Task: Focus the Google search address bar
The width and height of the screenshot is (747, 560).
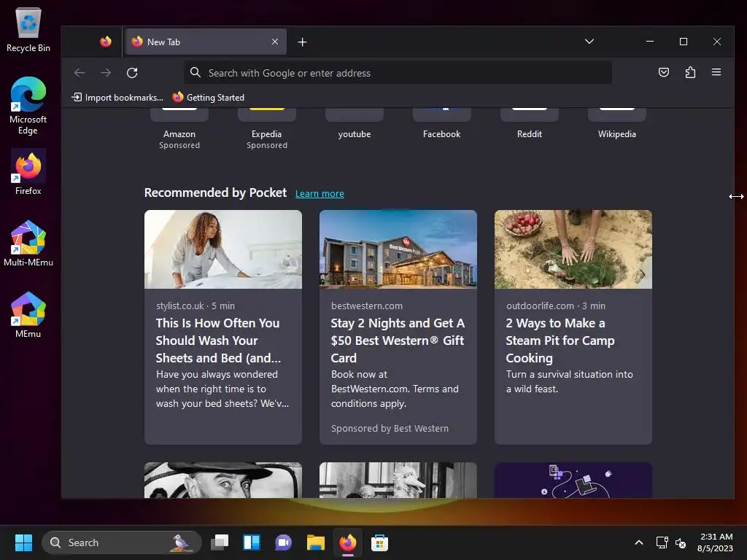Action: click(398, 73)
